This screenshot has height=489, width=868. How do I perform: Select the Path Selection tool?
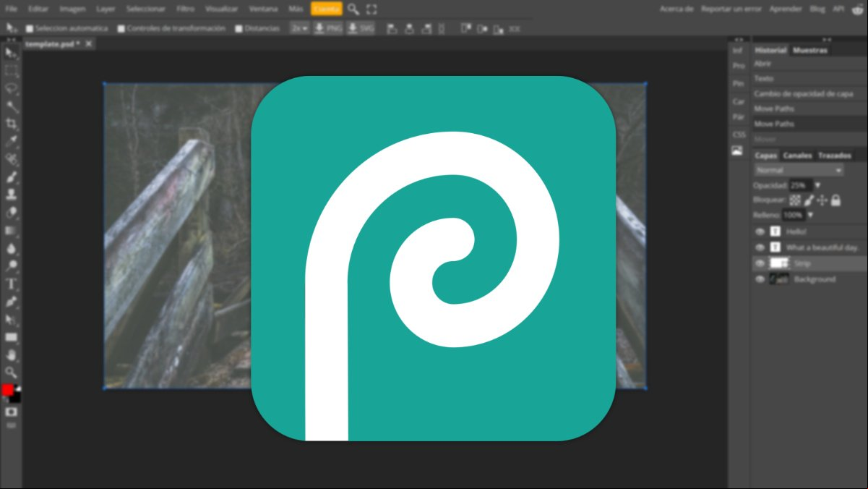coord(12,319)
